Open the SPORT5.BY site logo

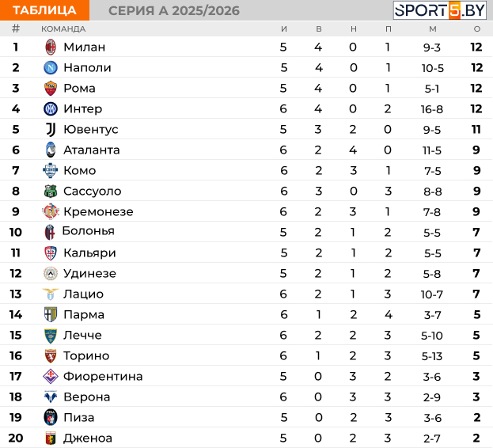[x=439, y=10]
